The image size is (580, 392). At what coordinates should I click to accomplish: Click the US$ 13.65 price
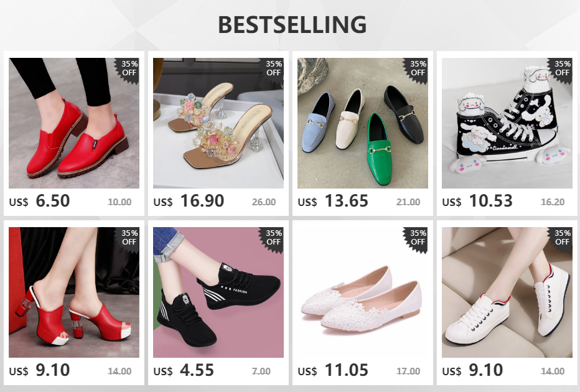333,201
